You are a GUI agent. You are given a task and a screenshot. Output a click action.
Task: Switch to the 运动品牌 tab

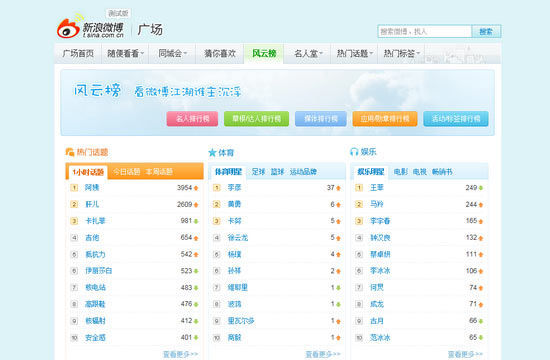[x=303, y=172]
